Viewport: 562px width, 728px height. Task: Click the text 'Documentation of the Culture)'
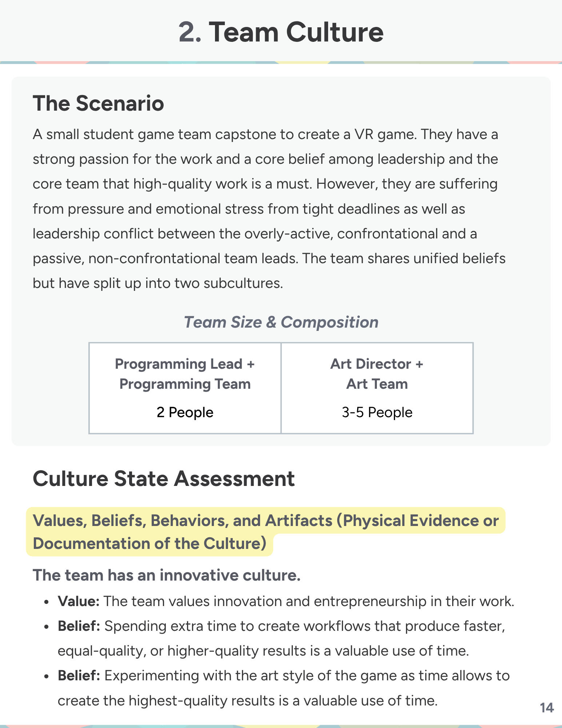pyautogui.click(x=150, y=543)
